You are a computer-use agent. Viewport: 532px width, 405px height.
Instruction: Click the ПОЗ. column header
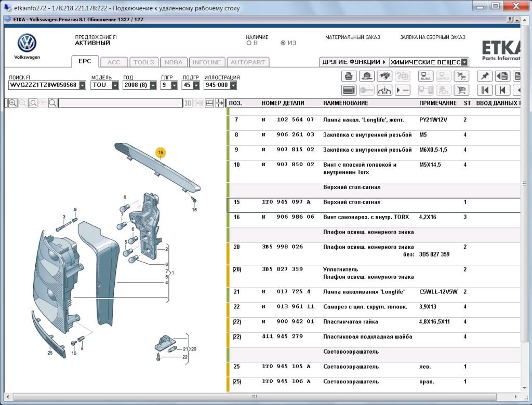[235, 103]
